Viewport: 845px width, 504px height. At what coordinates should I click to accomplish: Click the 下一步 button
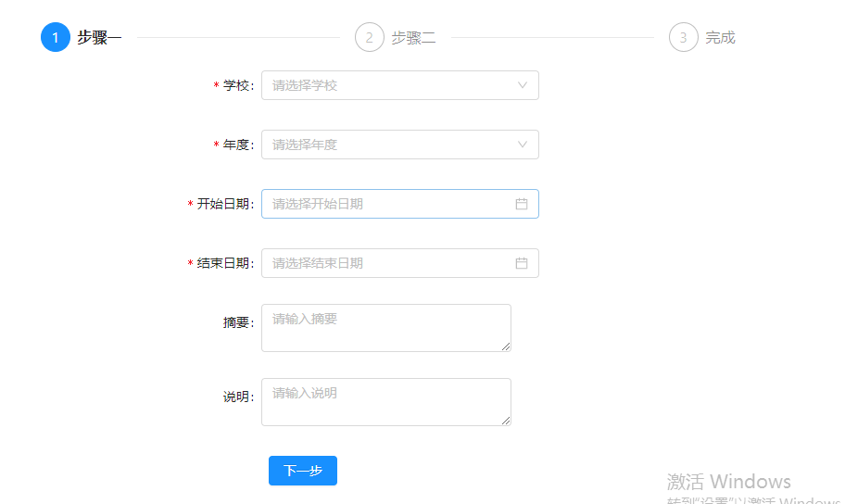coord(303,471)
